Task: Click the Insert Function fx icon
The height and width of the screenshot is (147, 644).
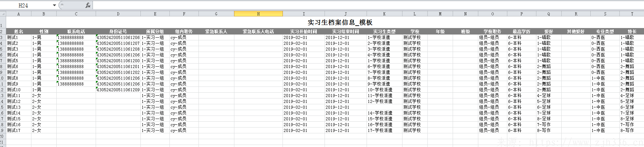Action: [88, 5]
